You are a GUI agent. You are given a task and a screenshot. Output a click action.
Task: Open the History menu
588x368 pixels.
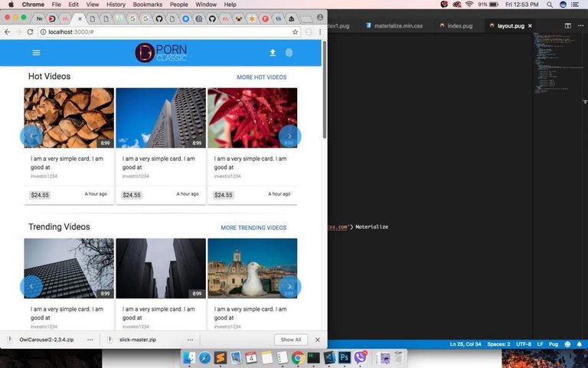[x=116, y=5]
